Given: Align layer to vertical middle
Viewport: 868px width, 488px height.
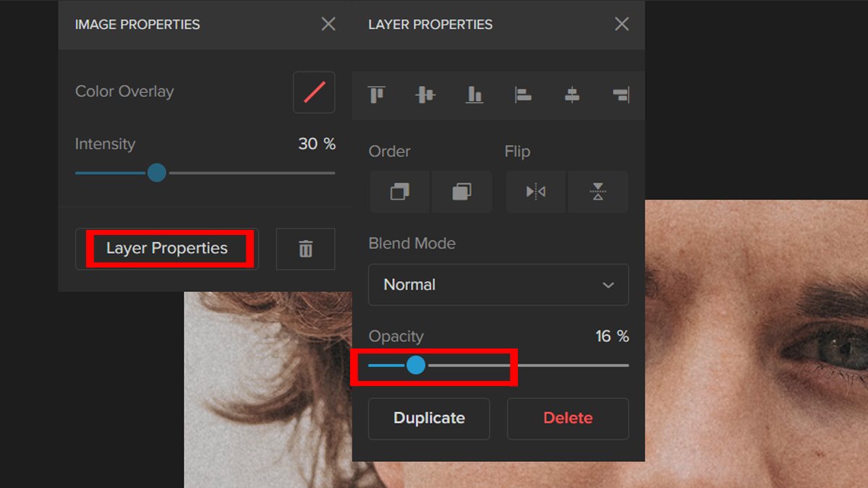Looking at the screenshot, I should (425, 95).
